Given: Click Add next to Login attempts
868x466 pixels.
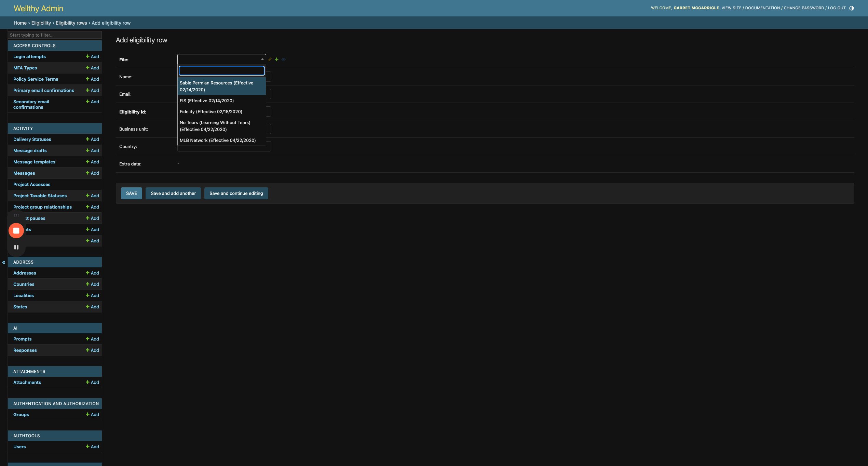Looking at the screenshot, I should click(92, 56).
